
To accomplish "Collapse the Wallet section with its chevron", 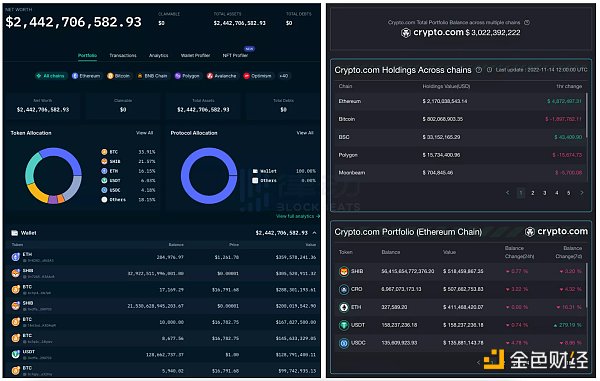I will click(x=315, y=233).
